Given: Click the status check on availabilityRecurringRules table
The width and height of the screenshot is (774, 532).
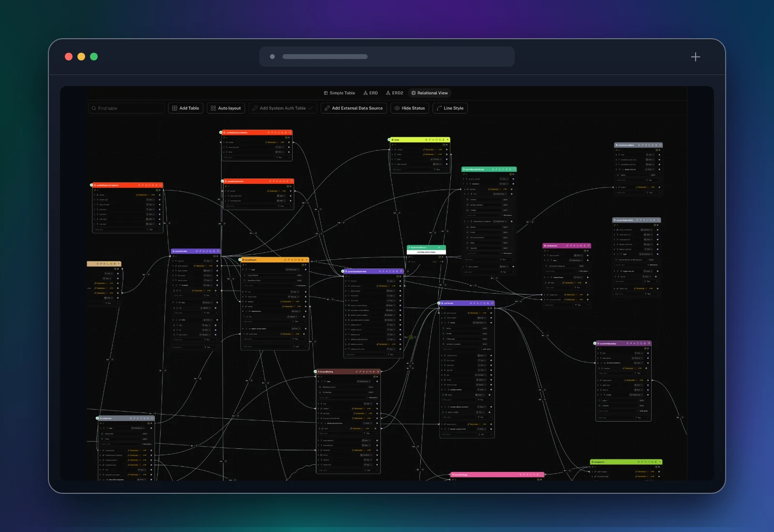Looking at the screenshot, I should pyautogui.click(x=91, y=185).
